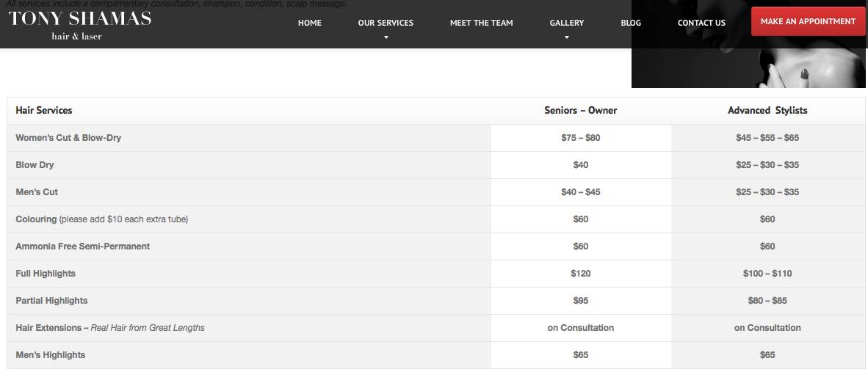
Task: Open the Contact Us page
Action: pos(701,23)
